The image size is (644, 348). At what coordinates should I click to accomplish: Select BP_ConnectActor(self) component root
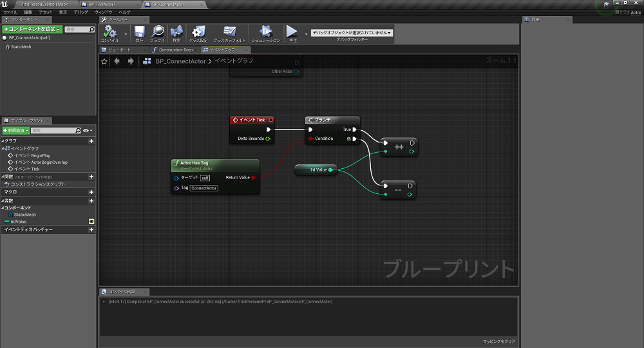[29, 38]
